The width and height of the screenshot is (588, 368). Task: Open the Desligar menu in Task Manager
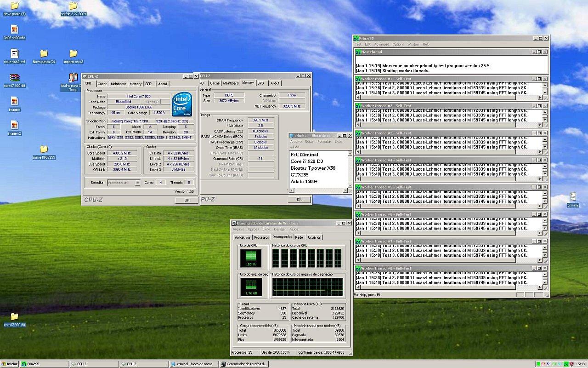[x=280, y=229]
